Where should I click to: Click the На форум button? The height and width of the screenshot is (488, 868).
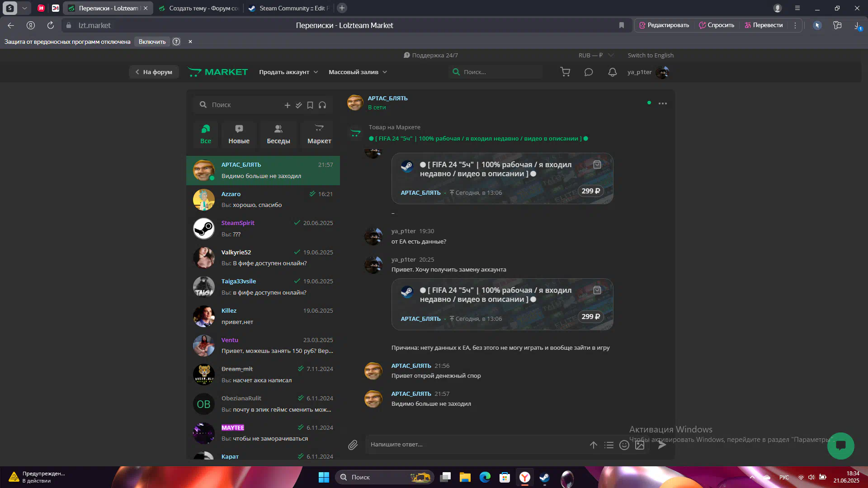coord(154,72)
